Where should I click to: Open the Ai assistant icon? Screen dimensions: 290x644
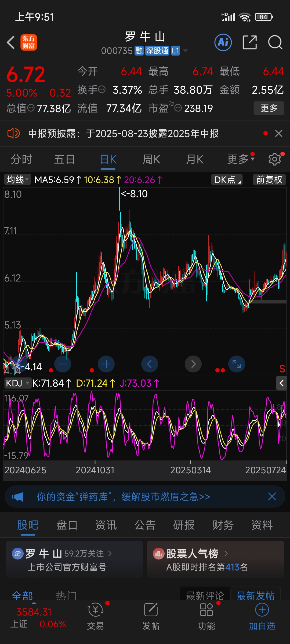click(223, 42)
